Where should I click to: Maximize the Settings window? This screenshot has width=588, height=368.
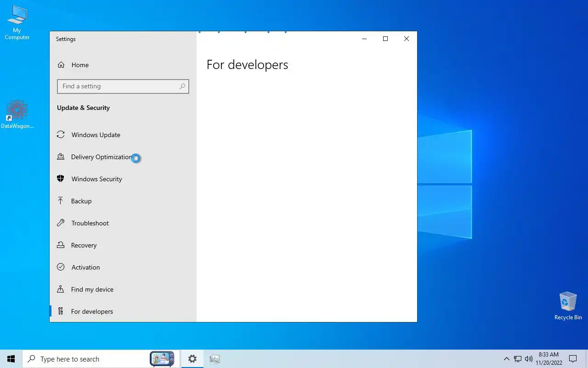tap(385, 39)
